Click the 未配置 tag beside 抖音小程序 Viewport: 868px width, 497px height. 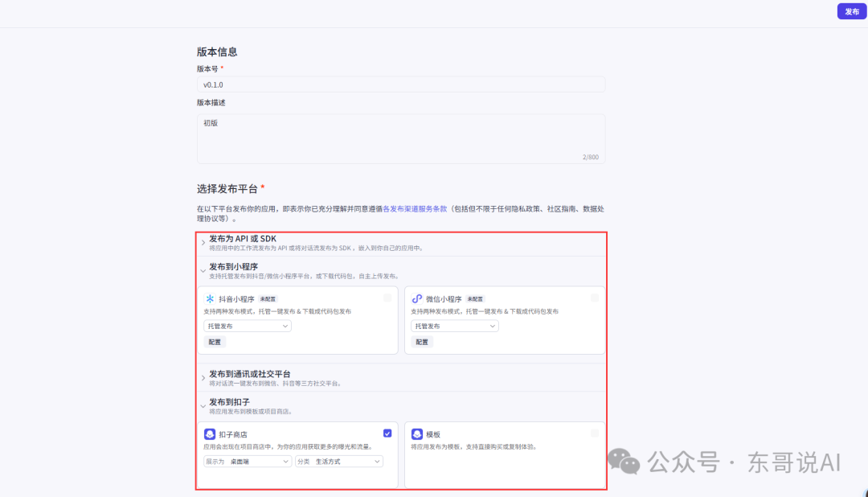268,298
